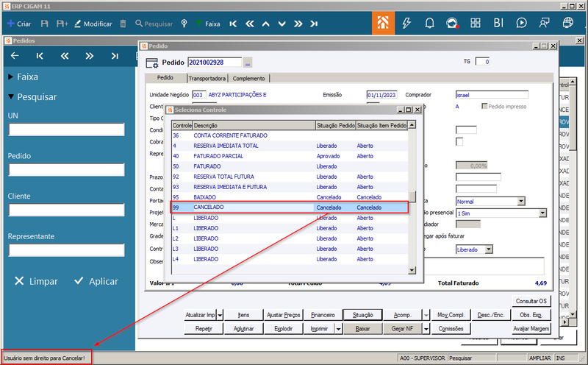Open the orange home icon
The width and height of the screenshot is (588, 365).
tap(383, 24)
